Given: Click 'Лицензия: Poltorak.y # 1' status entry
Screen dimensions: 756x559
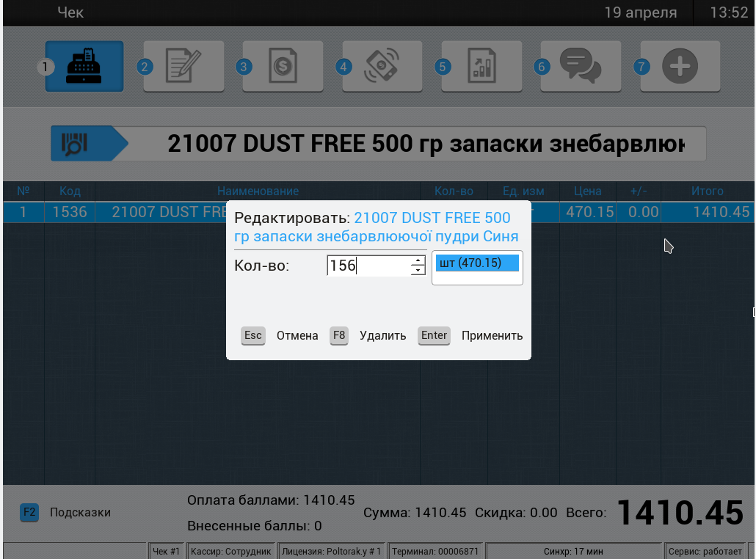Looking at the screenshot, I should click(331, 551).
